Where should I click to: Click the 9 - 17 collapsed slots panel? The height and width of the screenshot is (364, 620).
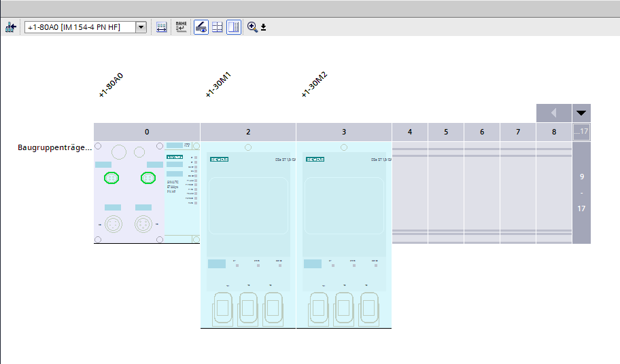click(x=581, y=193)
